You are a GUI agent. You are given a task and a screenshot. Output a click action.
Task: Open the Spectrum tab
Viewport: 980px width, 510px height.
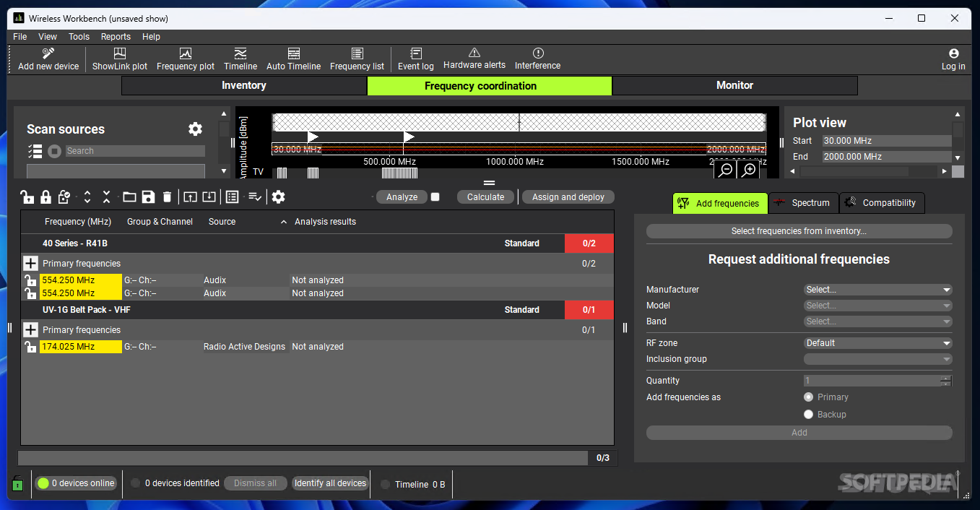(803, 203)
